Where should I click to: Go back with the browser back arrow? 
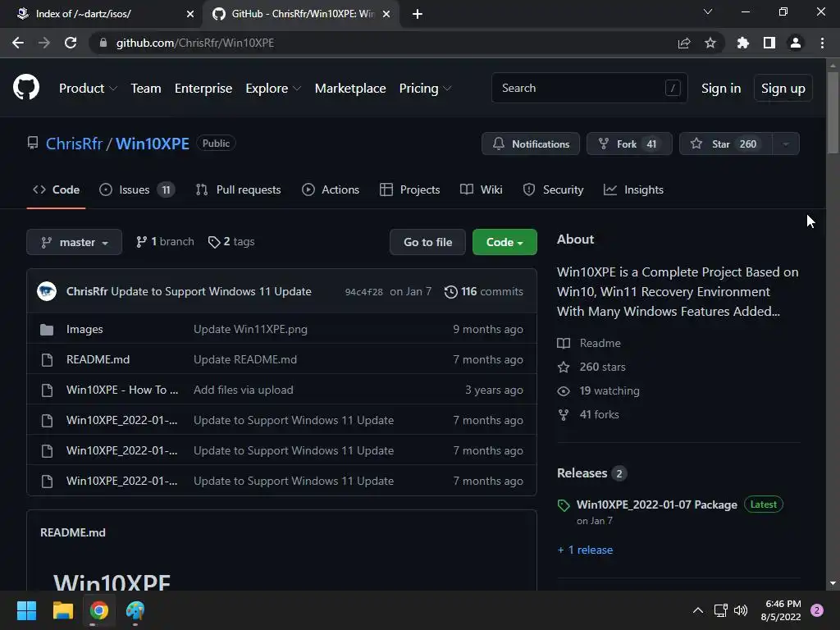pyautogui.click(x=18, y=43)
